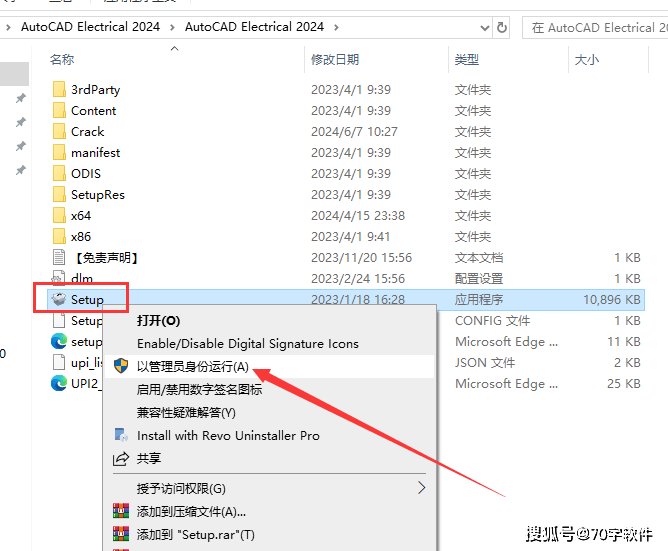
Task: Click the pin icon next to the 3rdParty row
Action: tap(20, 98)
